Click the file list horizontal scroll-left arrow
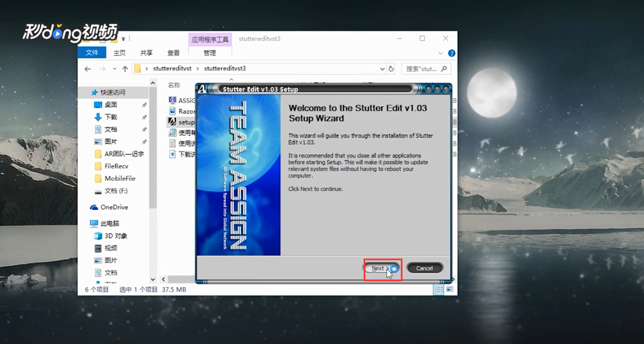The width and height of the screenshot is (644, 344). 163,279
